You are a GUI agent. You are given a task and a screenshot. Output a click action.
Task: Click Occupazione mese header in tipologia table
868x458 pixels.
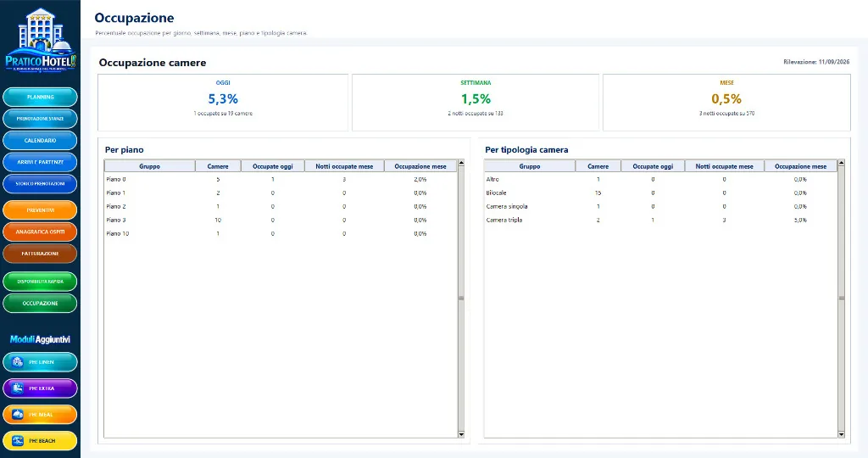pyautogui.click(x=800, y=166)
